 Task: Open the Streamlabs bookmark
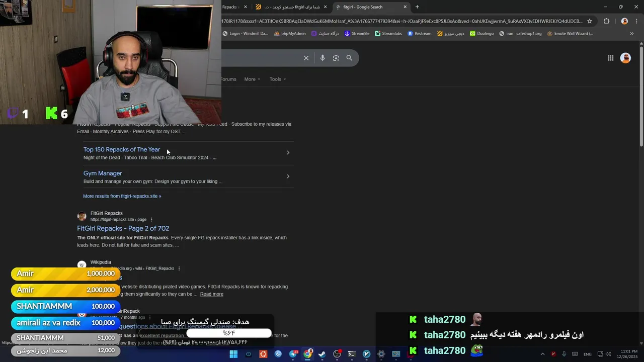pyautogui.click(x=388, y=34)
